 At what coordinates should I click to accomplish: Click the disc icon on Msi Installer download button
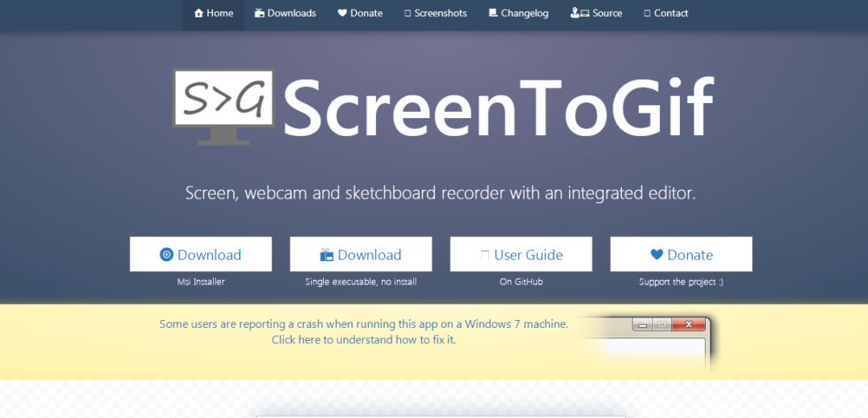tap(166, 255)
